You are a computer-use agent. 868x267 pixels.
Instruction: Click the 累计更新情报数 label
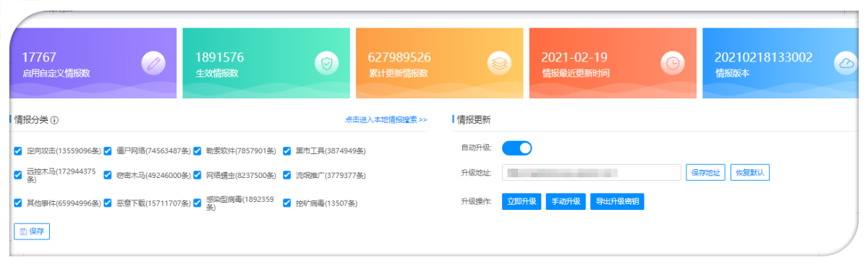pos(398,74)
